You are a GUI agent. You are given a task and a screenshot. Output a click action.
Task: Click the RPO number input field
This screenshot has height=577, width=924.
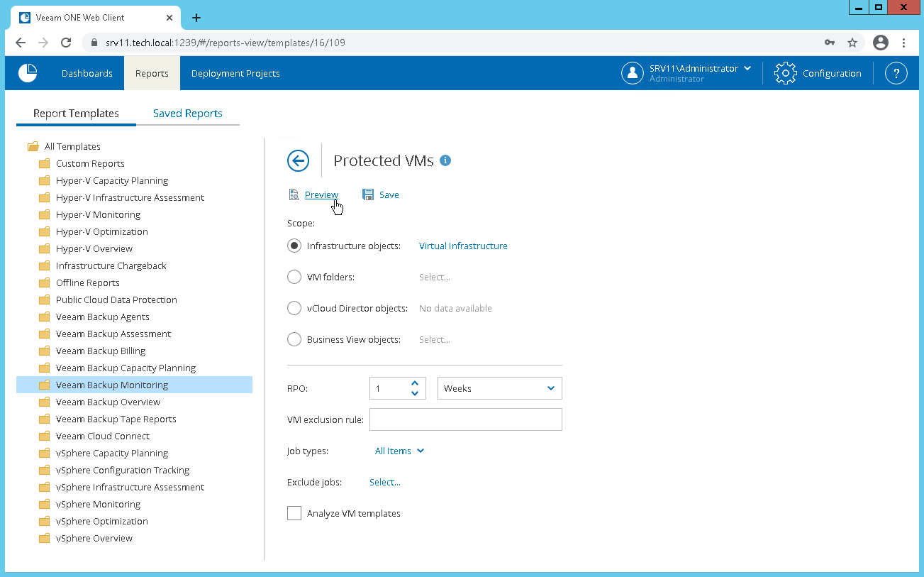coord(389,388)
